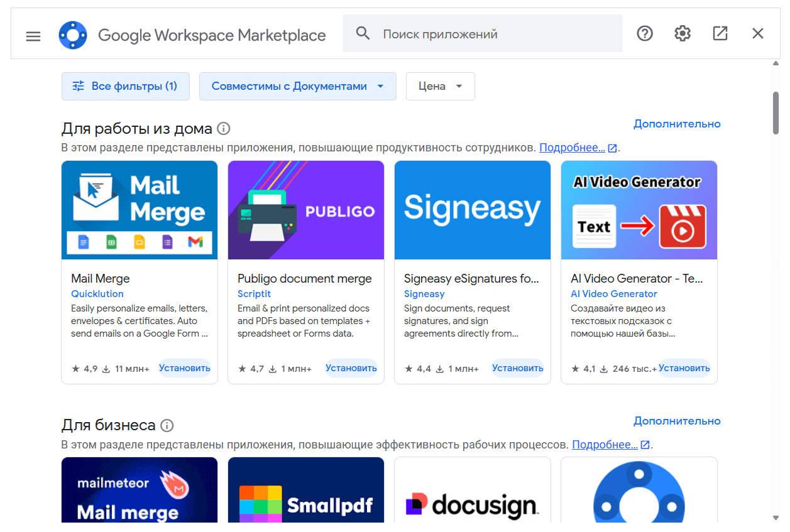Expand the Цена dropdown
Screen dimensions: 790x532
point(441,86)
